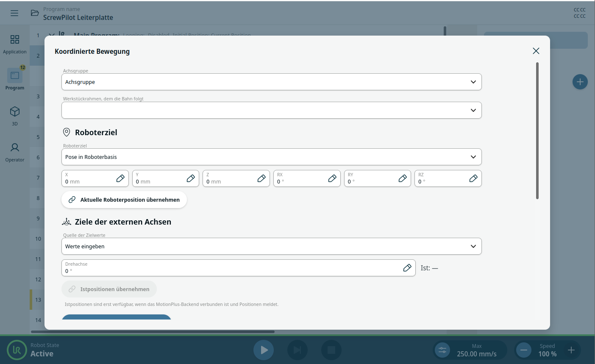The width and height of the screenshot is (595, 364).
Task: Click the open program folder icon
Action: point(35,13)
